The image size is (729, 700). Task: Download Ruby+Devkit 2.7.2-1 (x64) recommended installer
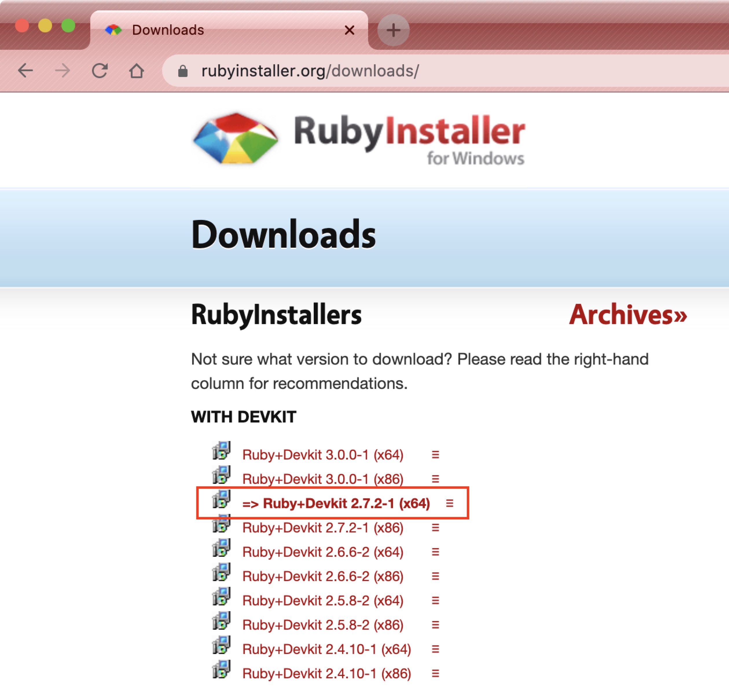[336, 503]
